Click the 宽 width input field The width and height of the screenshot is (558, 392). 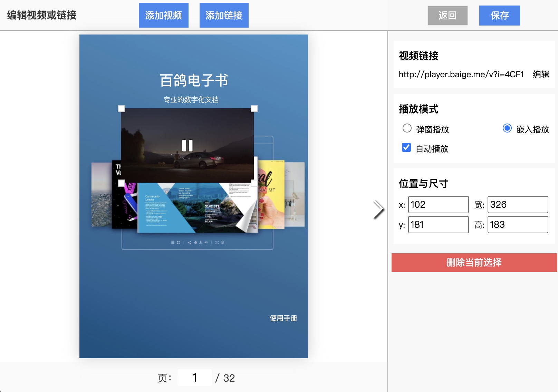pos(517,205)
